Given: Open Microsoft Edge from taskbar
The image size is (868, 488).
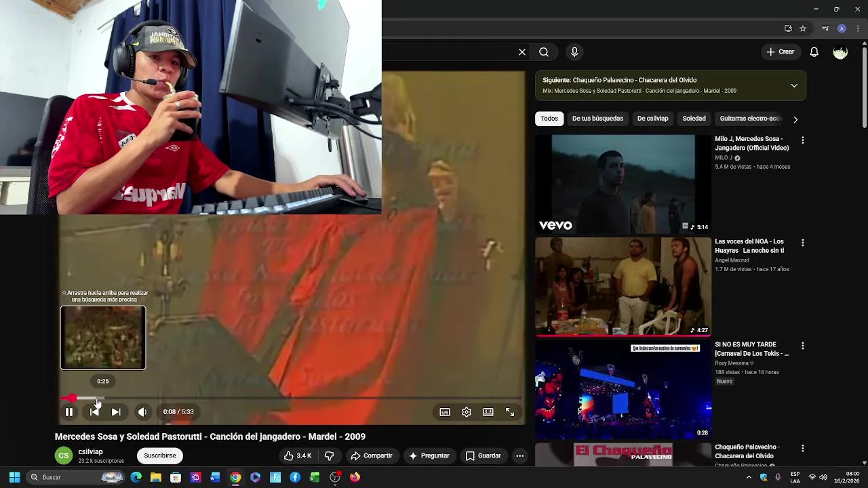Looking at the screenshot, I should (136, 477).
